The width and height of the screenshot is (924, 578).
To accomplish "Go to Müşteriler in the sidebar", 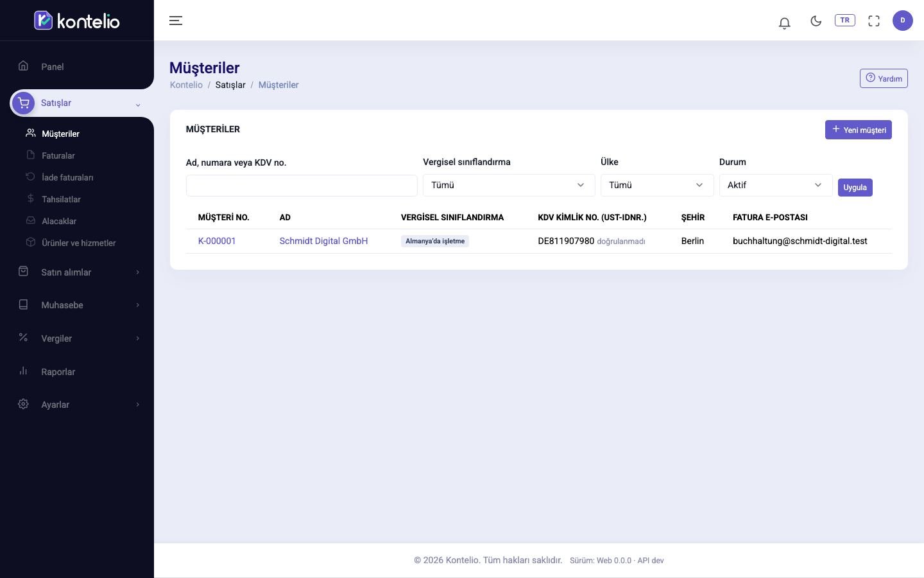I will 60,134.
